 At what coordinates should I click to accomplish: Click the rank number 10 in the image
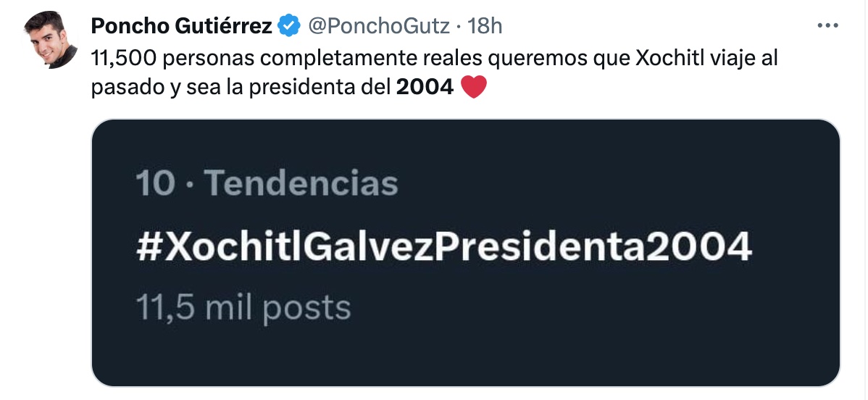(x=155, y=184)
